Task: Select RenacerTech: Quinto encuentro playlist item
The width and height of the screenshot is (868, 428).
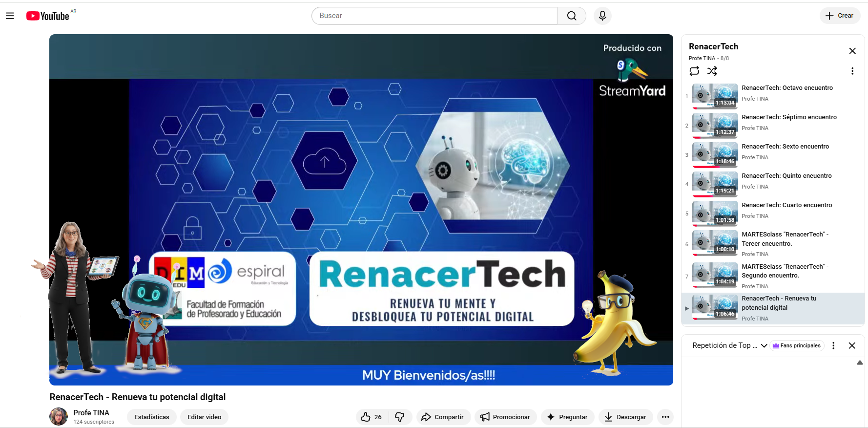Action: (786, 176)
